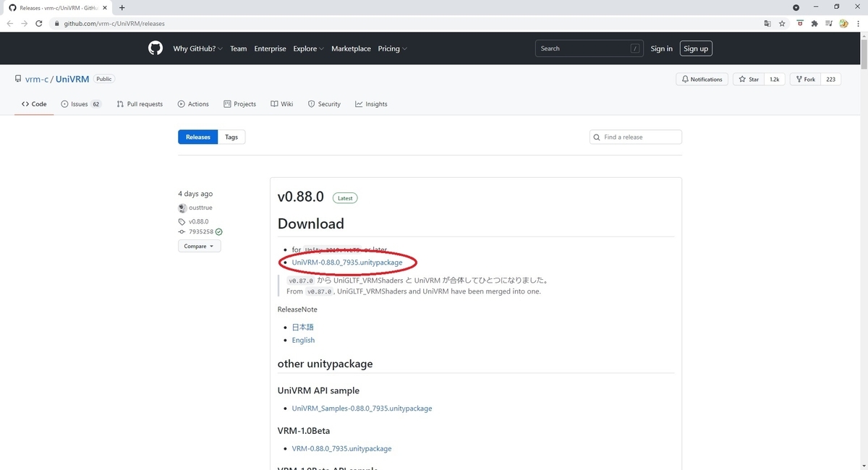The height and width of the screenshot is (470, 868).
Task: Switch to the Actions tab
Action: pyautogui.click(x=193, y=104)
